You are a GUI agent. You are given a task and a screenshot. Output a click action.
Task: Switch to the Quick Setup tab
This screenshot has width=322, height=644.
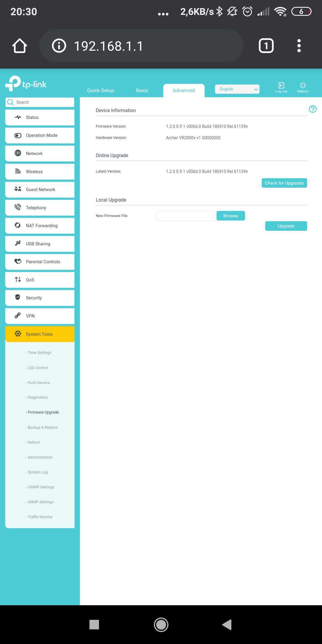coord(100,91)
